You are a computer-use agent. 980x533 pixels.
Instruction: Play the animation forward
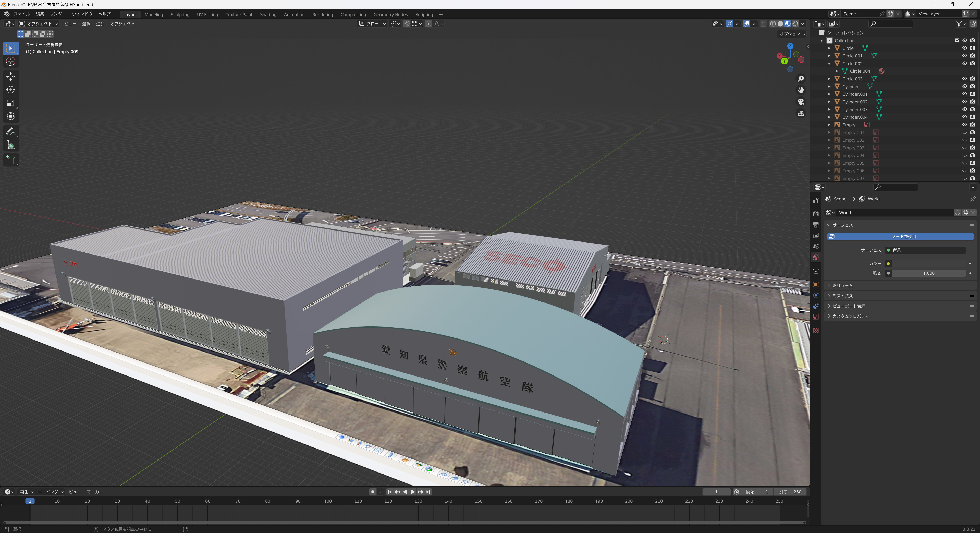click(413, 492)
